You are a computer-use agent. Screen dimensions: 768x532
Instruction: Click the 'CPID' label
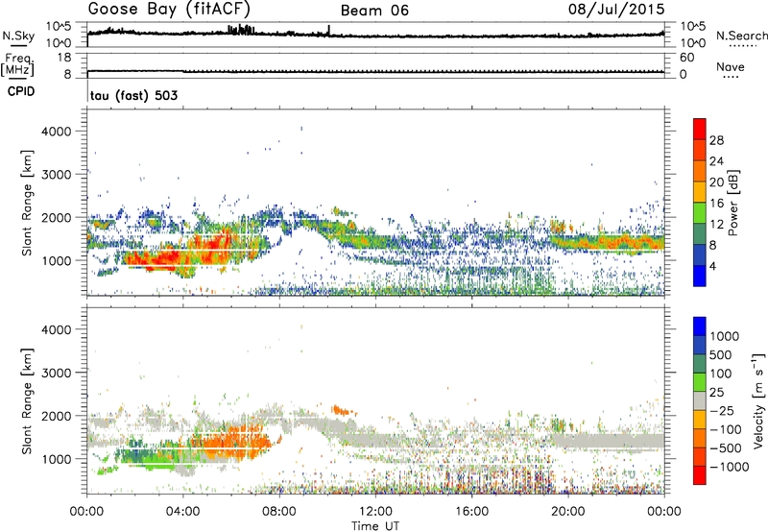(x=20, y=91)
